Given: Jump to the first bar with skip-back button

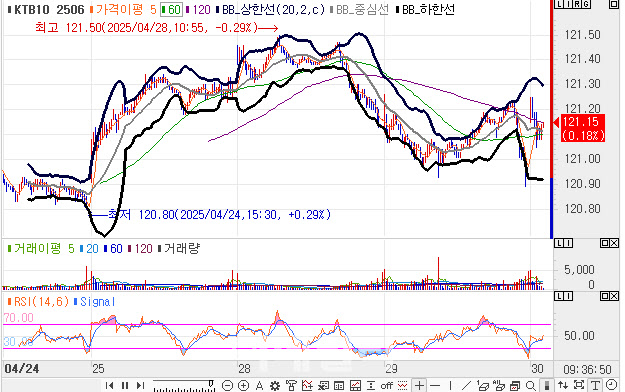Looking at the screenshot, I should (110, 386).
